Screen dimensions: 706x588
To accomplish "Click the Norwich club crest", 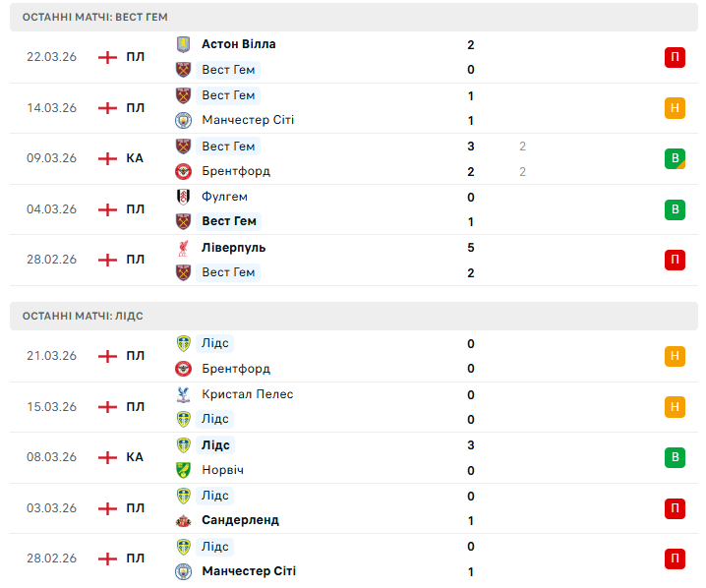I will point(183,470).
